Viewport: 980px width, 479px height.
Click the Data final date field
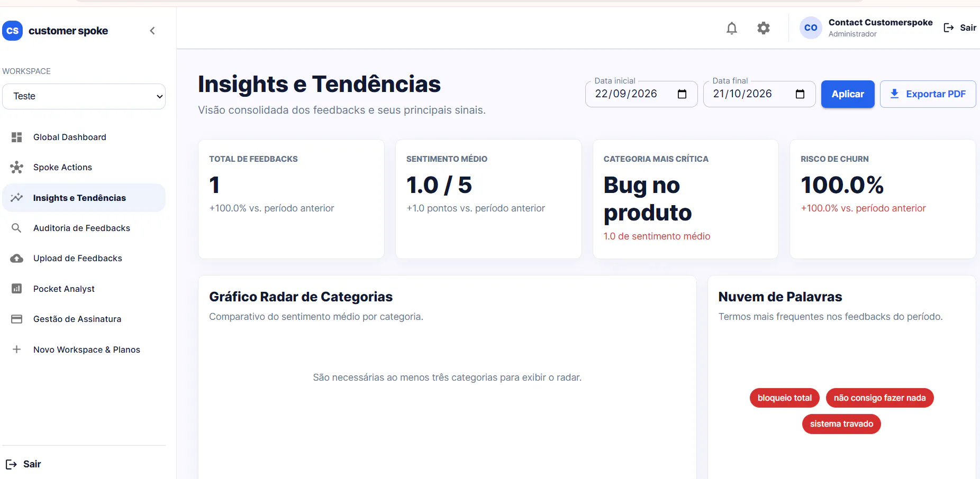point(759,94)
